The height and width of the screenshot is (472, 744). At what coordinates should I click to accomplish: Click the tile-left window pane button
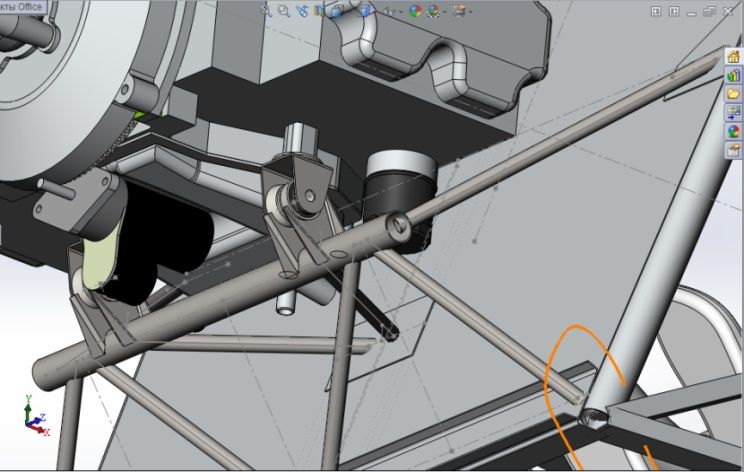click(x=656, y=11)
